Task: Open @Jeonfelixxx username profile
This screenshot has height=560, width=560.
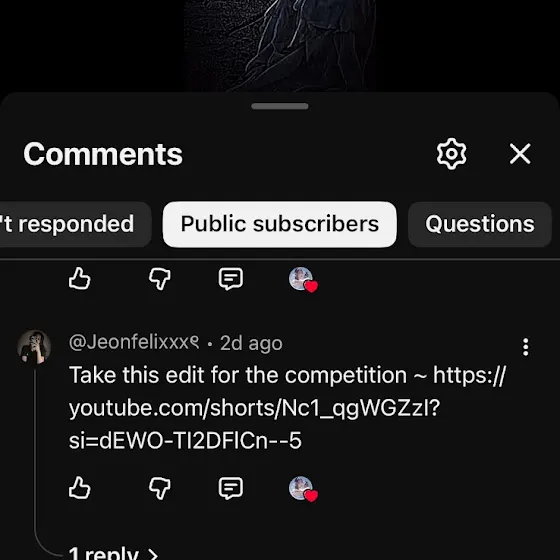Action: (x=134, y=342)
